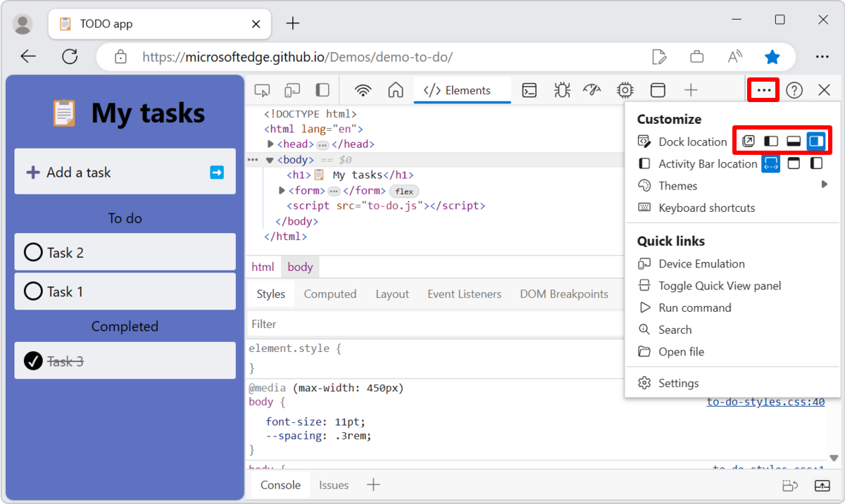Switch to the Computed tab
The width and height of the screenshot is (845, 504).
330,294
